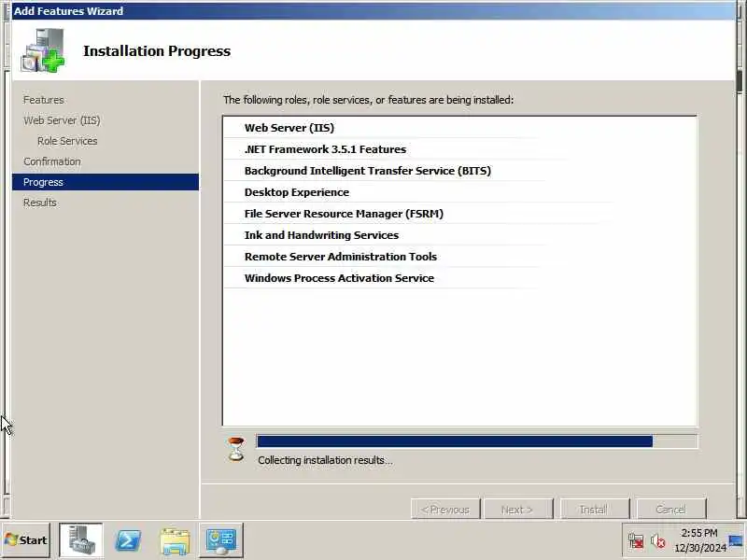The height and width of the screenshot is (560, 747).
Task: Click the Previous button
Action: tap(445, 510)
